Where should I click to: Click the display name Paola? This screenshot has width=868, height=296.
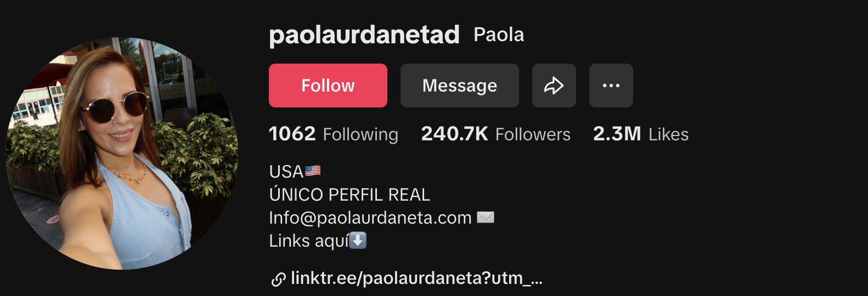point(499,35)
